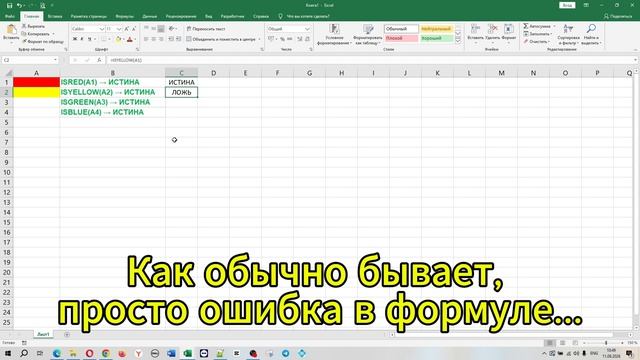The width and height of the screenshot is (640, 360).
Task: Click the percent style icon
Action: tap(282, 39)
